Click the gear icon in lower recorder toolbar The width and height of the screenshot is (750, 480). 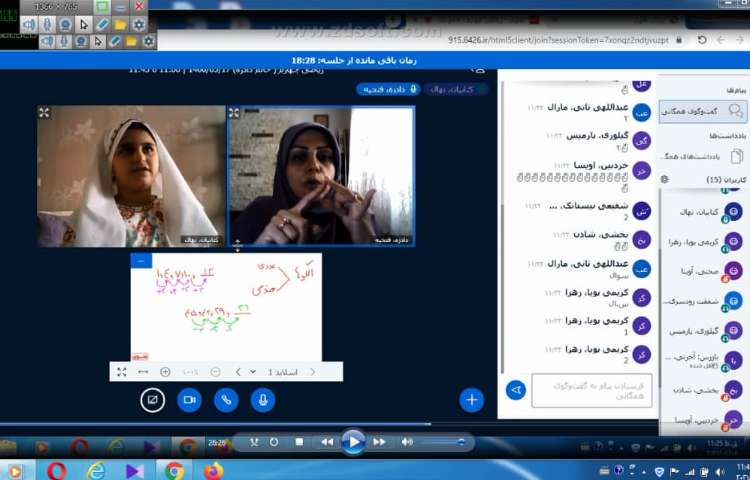(x=148, y=42)
